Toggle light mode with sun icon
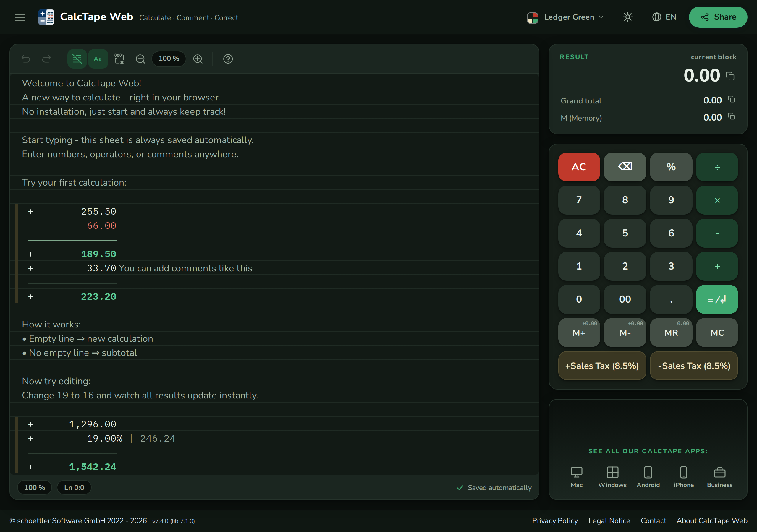This screenshot has height=532, width=757. (628, 17)
